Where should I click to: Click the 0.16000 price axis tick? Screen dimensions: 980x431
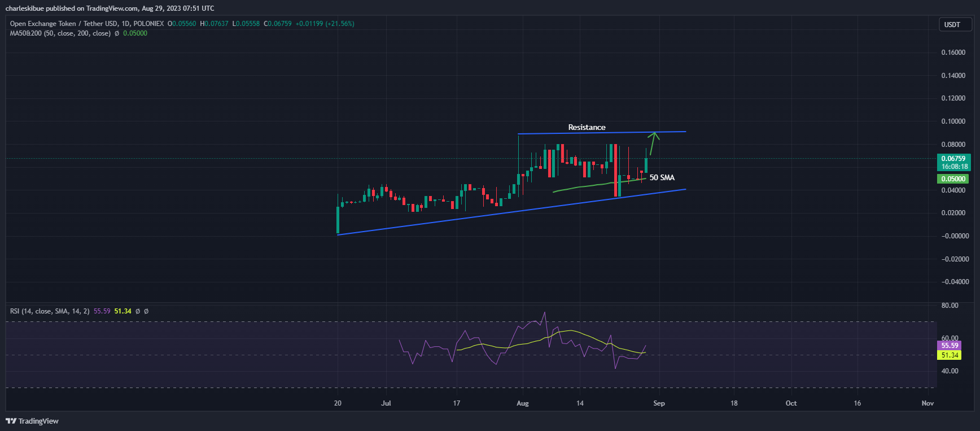[953, 53]
